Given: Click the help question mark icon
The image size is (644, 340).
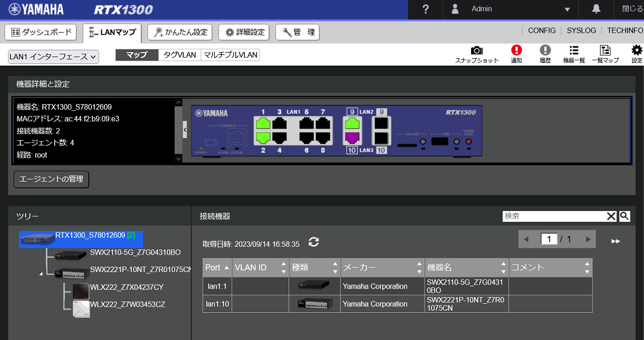Looking at the screenshot, I should pyautogui.click(x=426, y=9).
